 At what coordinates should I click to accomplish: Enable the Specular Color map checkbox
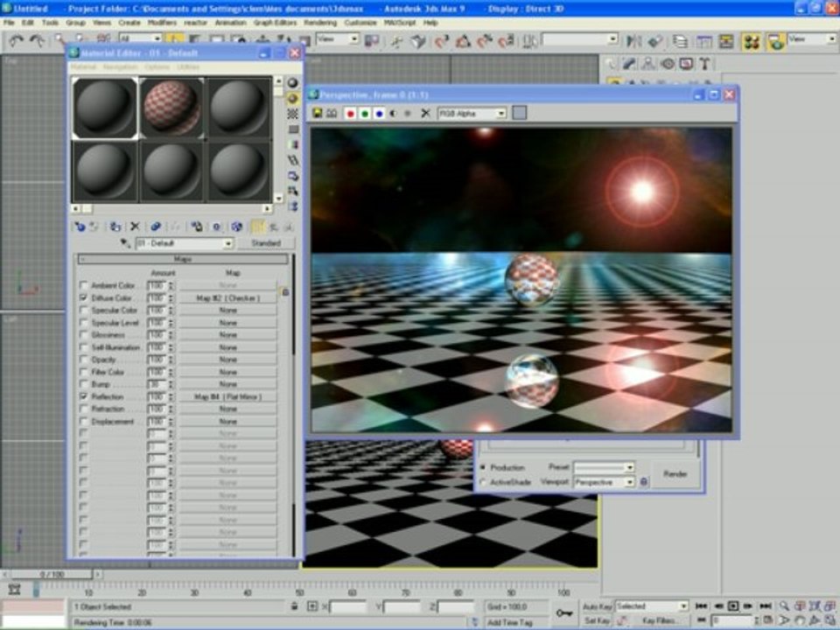click(x=84, y=310)
